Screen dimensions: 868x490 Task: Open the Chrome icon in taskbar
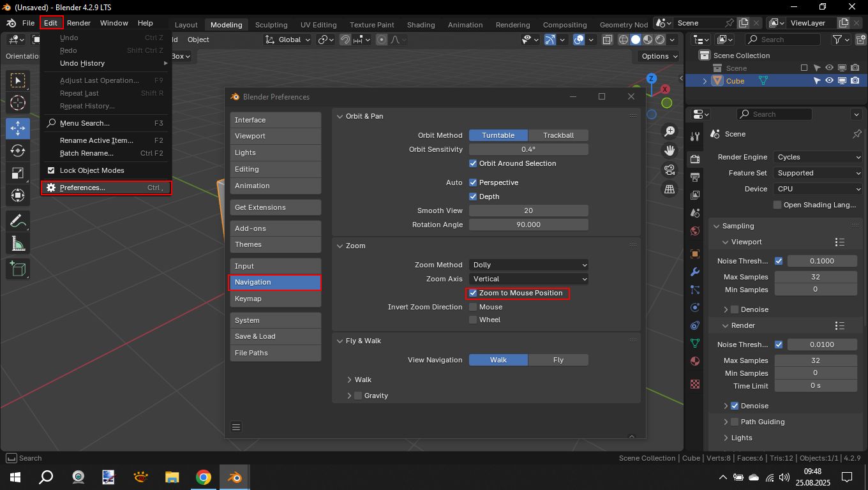204,477
